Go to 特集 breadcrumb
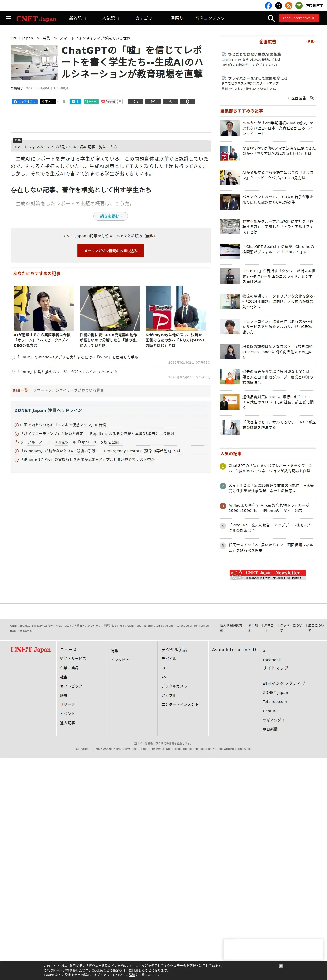 tap(46, 38)
